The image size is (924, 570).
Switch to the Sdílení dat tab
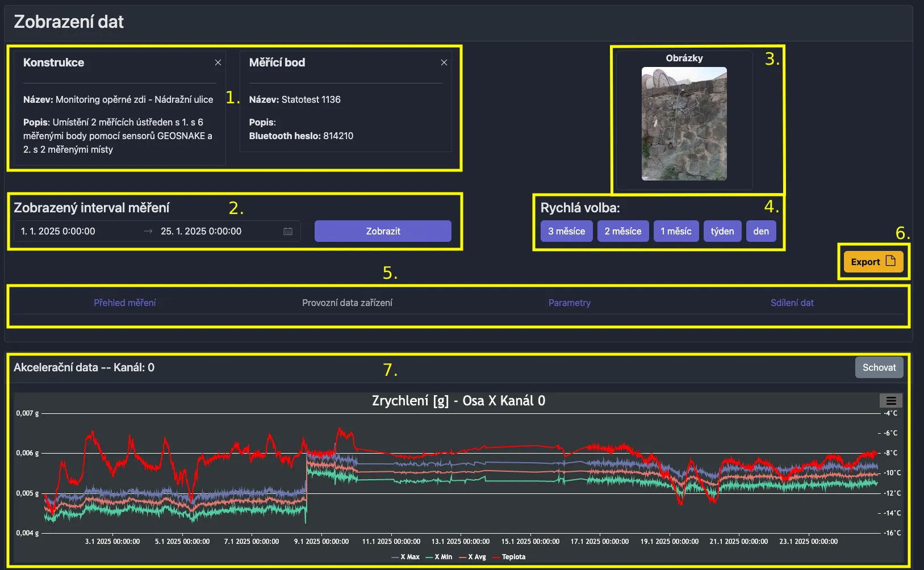click(x=792, y=303)
